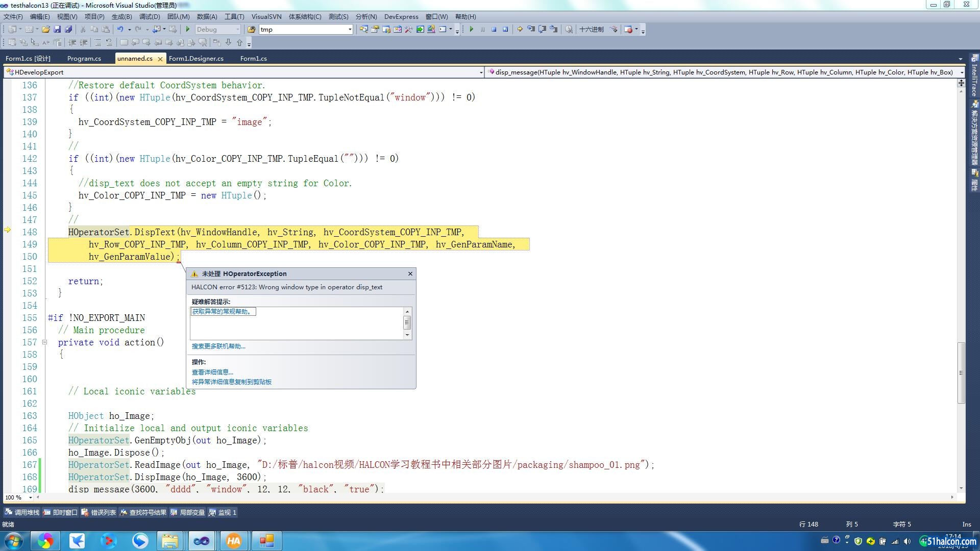
Task: Open the 生成(B) menu
Action: tap(121, 17)
